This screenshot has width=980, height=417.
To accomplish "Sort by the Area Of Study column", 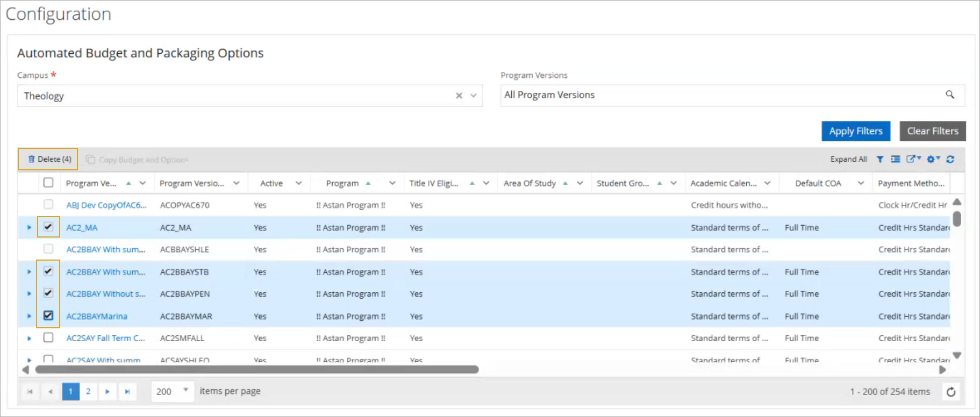I will pos(530,183).
